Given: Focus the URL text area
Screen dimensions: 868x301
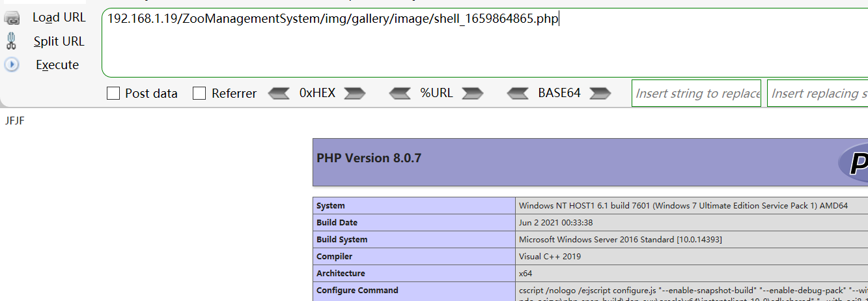Looking at the screenshot, I should (484, 42).
